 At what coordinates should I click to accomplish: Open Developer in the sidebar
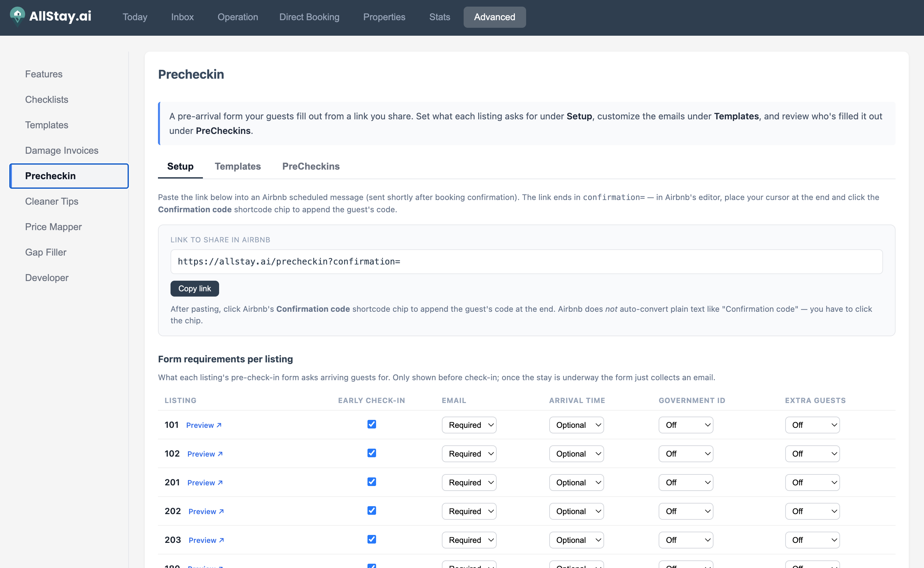[47, 278]
